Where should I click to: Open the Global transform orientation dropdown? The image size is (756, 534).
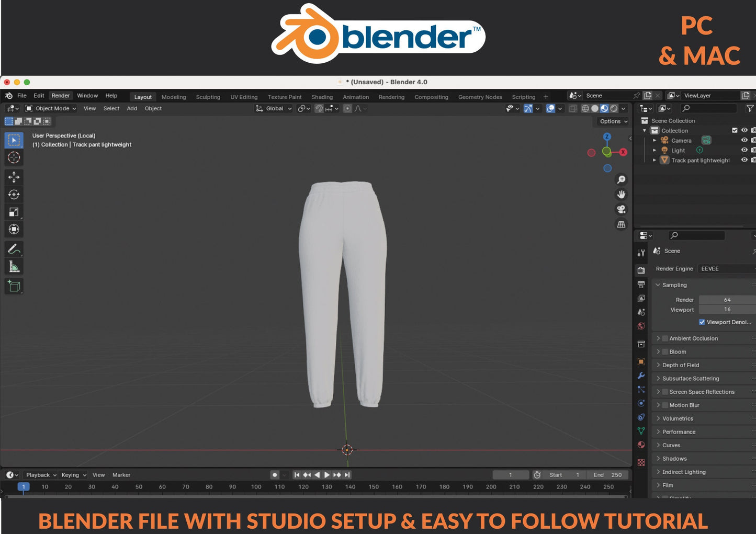pos(273,108)
